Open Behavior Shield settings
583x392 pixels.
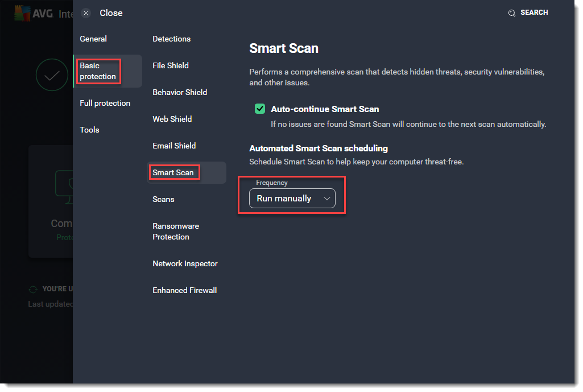tap(180, 92)
